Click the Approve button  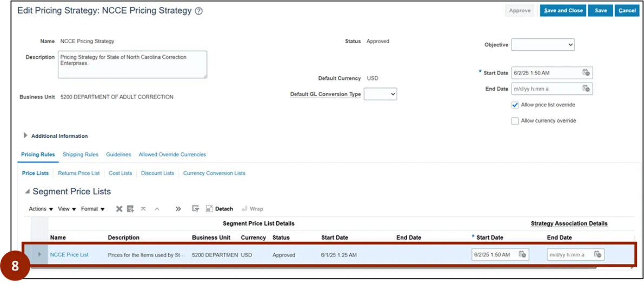point(520,11)
